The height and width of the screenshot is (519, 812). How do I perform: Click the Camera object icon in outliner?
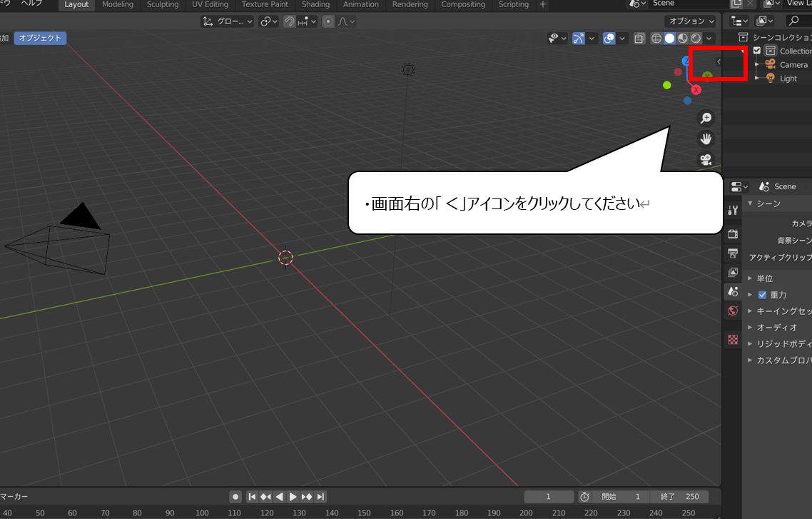pyautogui.click(x=771, y=64)
